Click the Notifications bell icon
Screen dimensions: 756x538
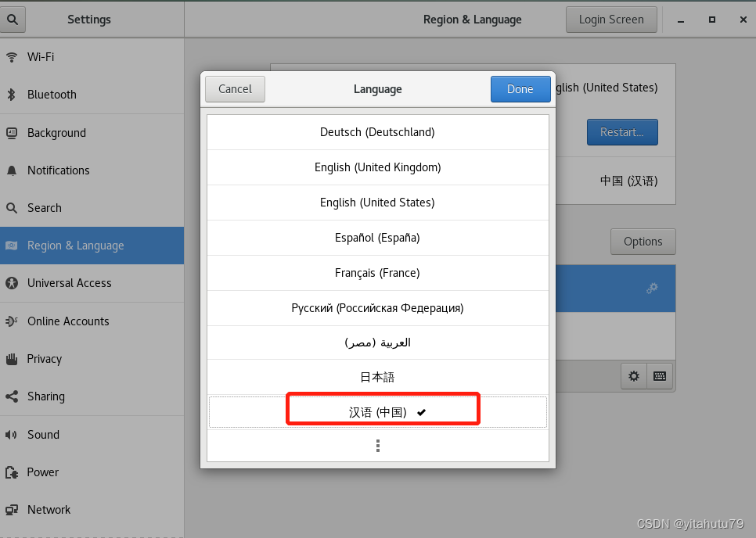(x=12, y=170)
